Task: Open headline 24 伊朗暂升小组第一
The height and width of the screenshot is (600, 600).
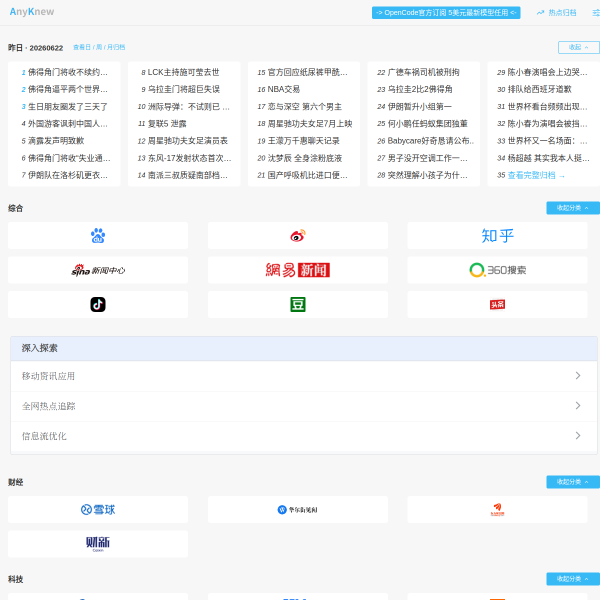Action: coord(419,106)
